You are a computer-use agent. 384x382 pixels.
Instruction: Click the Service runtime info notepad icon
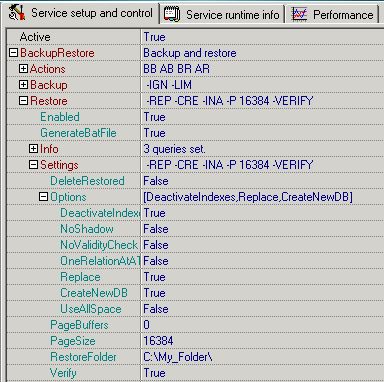point(172,14)
